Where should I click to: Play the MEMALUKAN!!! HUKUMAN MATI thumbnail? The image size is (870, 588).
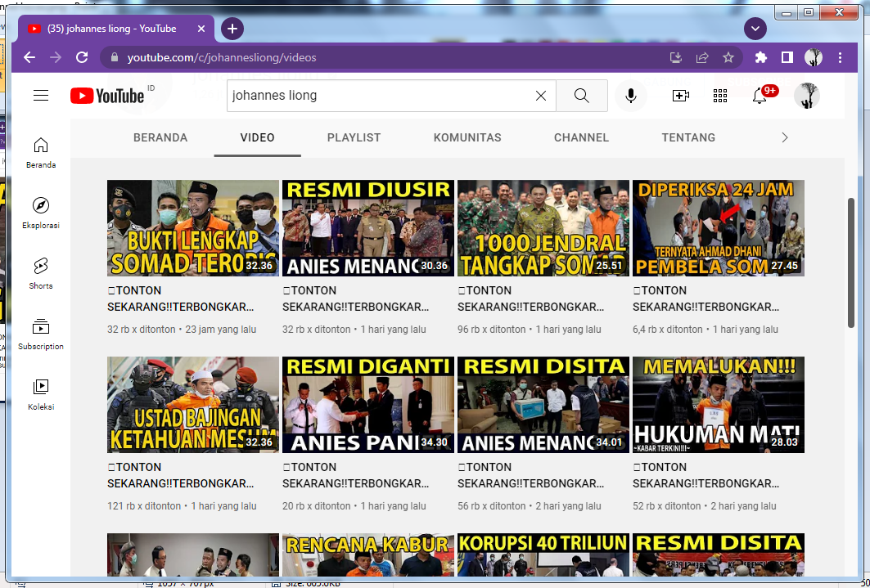719,405
